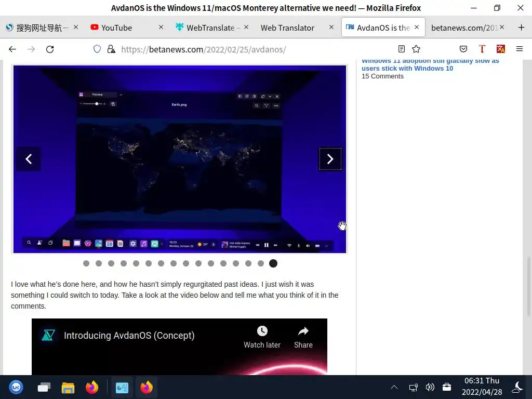Show site security lock info
This screenshot has width=532, height=399.
point(111,49)
